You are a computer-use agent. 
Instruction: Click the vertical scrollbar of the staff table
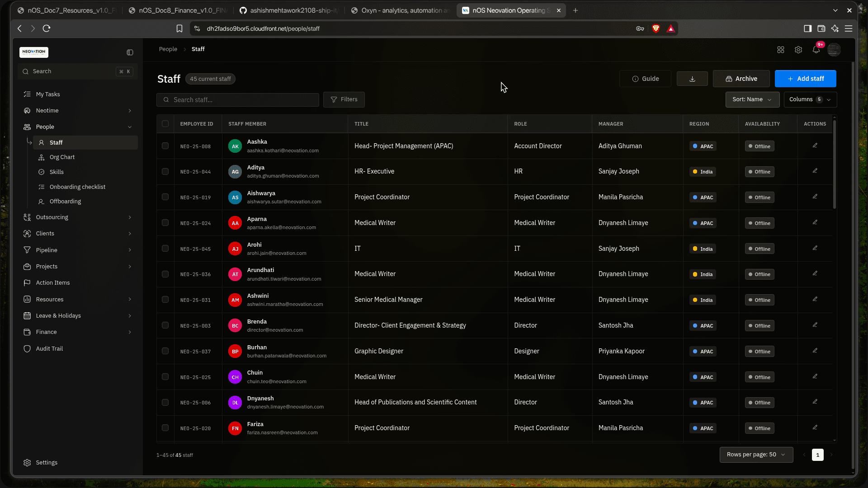[x=835, y=164]
